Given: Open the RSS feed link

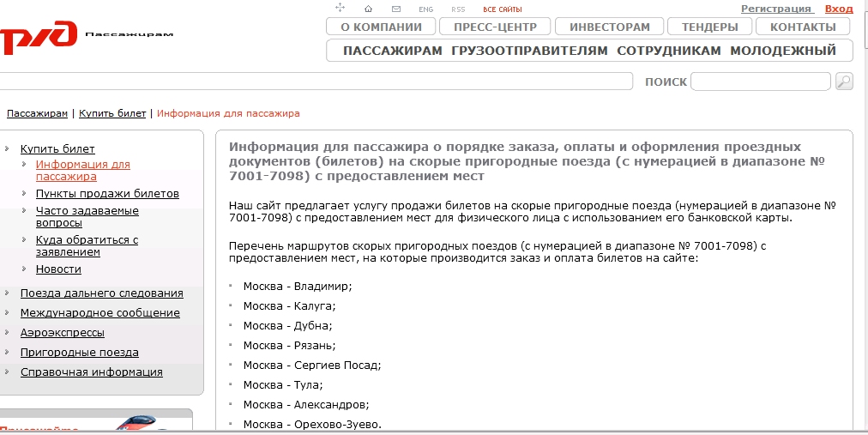Looking at the screenshot, I should click(458, 9).
